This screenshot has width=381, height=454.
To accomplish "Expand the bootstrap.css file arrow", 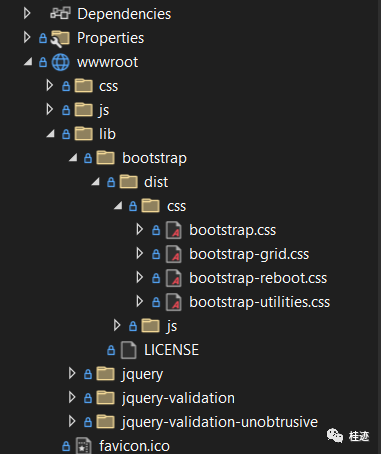I will (140, 229).
